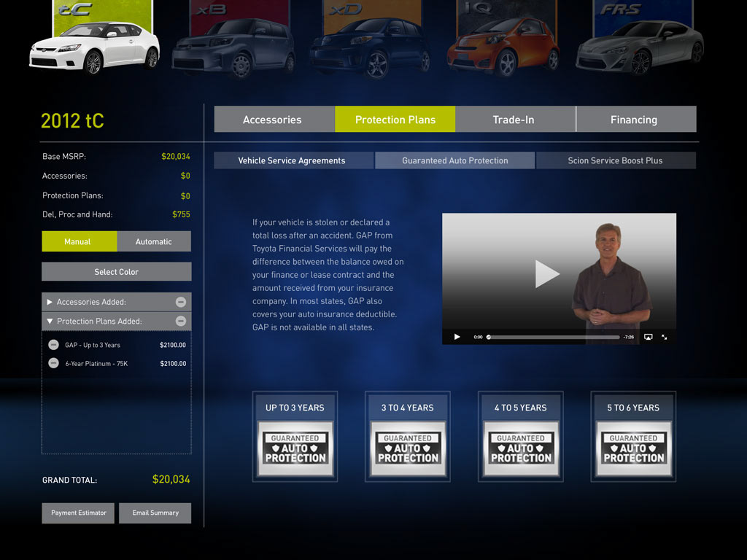Select the FR-S car model
The width and height of the screenshot is (747, 560).
640,47
